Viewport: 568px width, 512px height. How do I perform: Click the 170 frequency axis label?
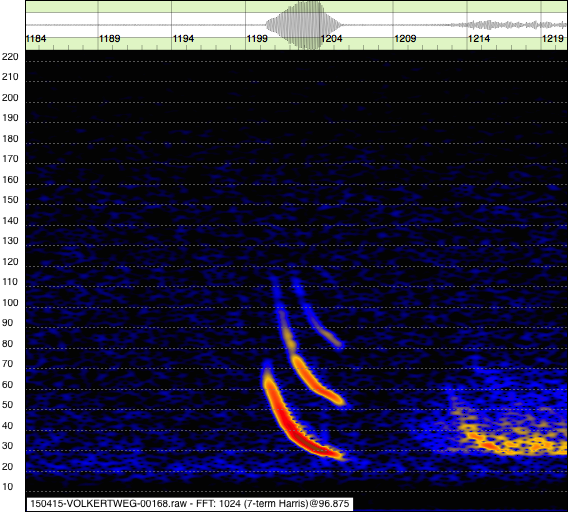pyautogui.click(x=10, y=159)
